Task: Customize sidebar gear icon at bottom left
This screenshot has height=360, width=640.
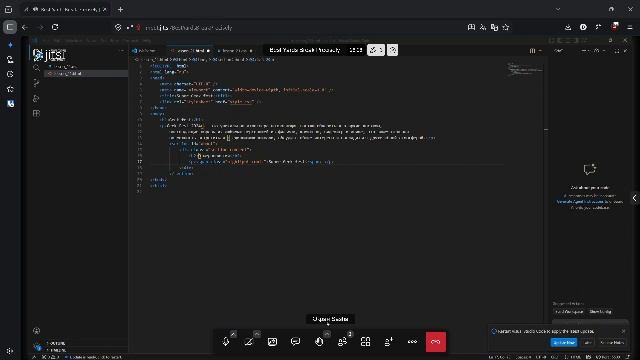Action: (10, 351)
